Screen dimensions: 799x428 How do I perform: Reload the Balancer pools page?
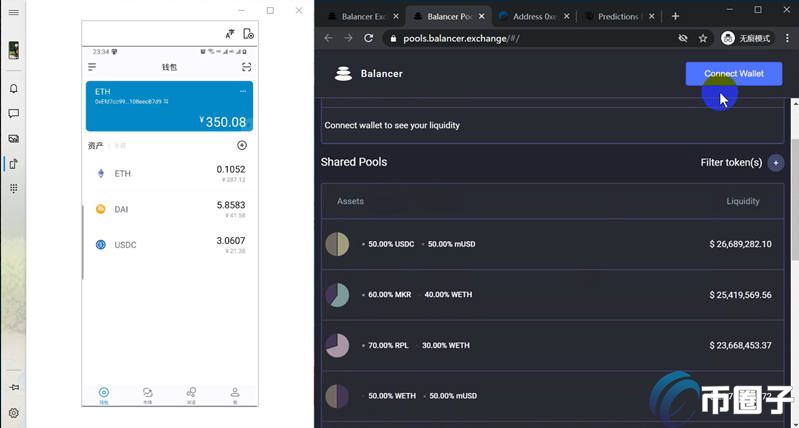pyautogui.click(x=368, y=38)
